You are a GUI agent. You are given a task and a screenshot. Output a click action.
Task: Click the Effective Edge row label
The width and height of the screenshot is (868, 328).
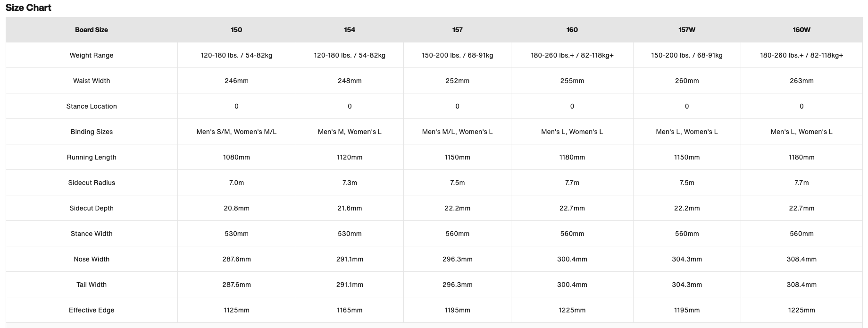tap(92, 310)
